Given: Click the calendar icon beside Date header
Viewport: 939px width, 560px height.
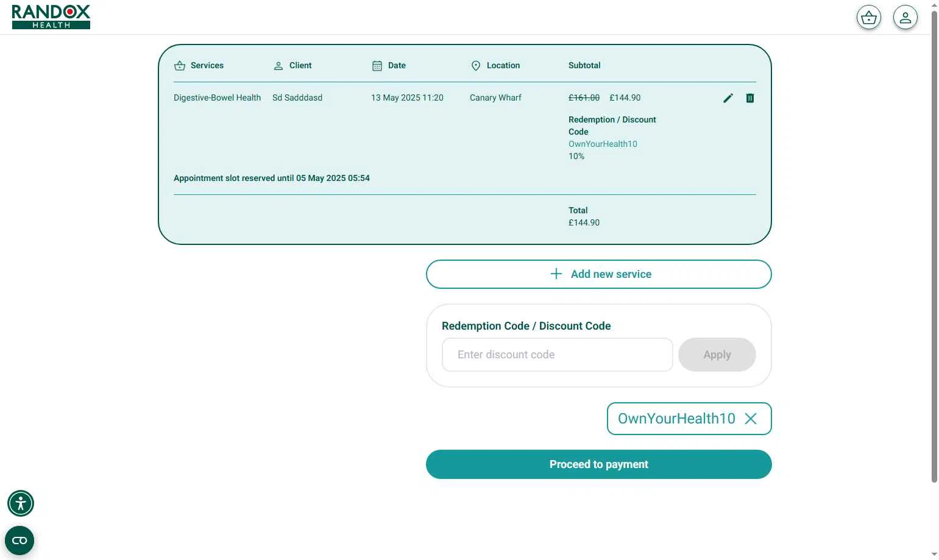Looking at the screenshot, I should click(x=377, y=66).
